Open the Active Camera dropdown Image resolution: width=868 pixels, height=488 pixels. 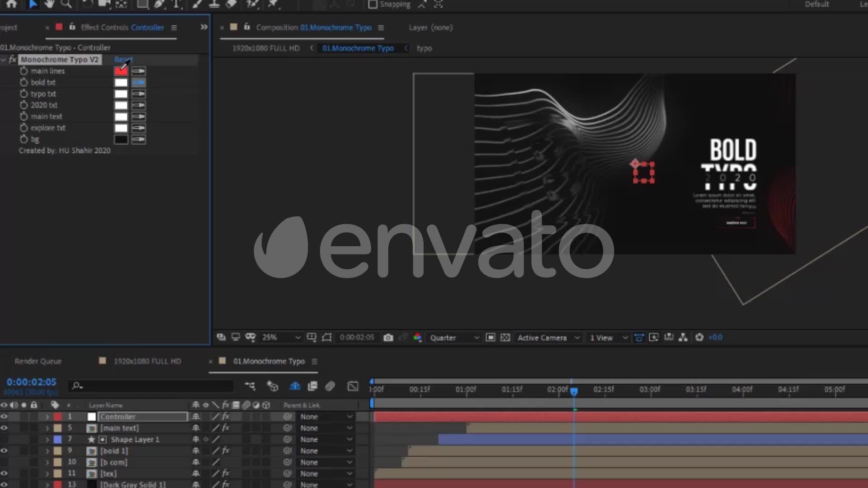tap(548, 338)
